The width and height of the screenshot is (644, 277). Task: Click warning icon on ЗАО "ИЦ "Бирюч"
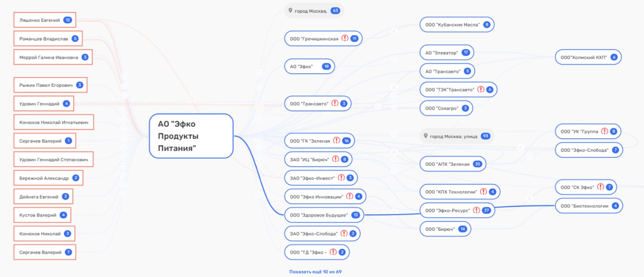coord(336,159)
